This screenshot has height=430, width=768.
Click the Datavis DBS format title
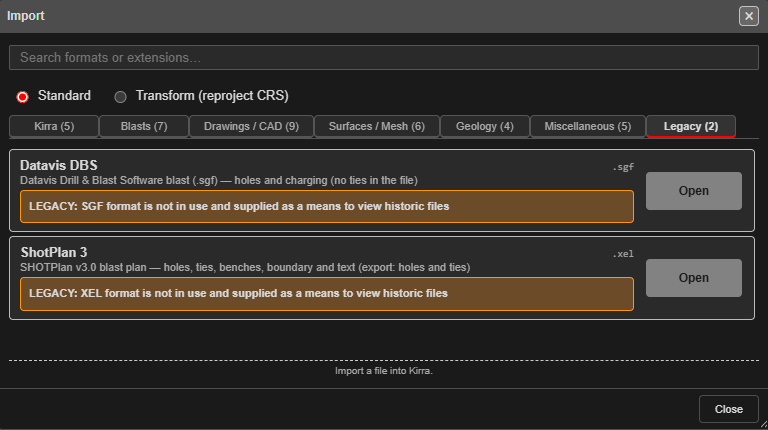[x=59, y=166]
